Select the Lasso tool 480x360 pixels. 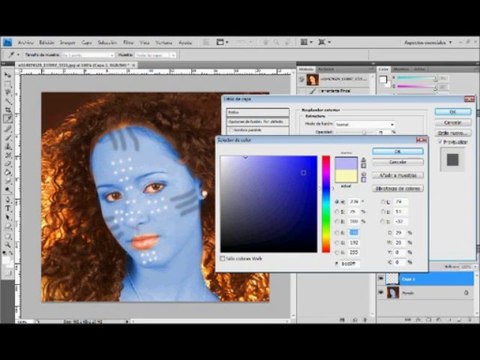click(x=8, y=92)
